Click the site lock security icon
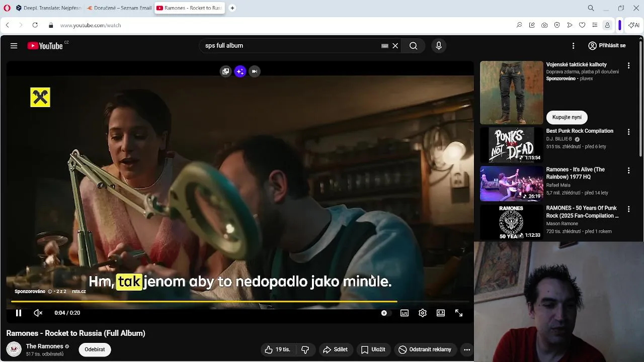 point(51,25)
